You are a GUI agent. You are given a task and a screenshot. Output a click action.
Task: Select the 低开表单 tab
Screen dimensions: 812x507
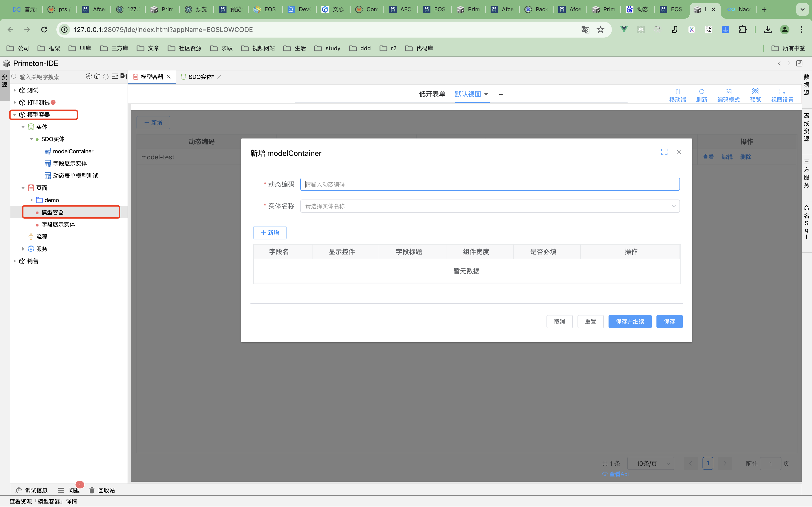(432, 94)
